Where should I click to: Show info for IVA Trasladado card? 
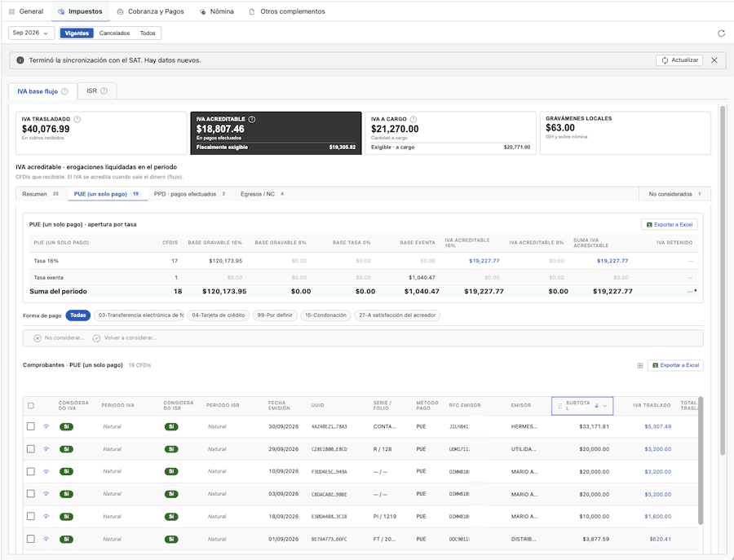pos(77,119)
